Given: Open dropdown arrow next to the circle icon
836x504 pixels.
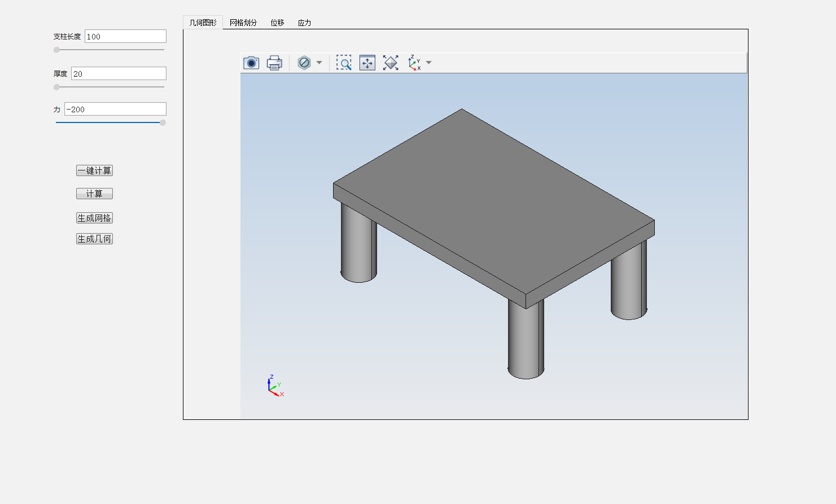Looking at the screenshot, I should [x=319, y=63].
